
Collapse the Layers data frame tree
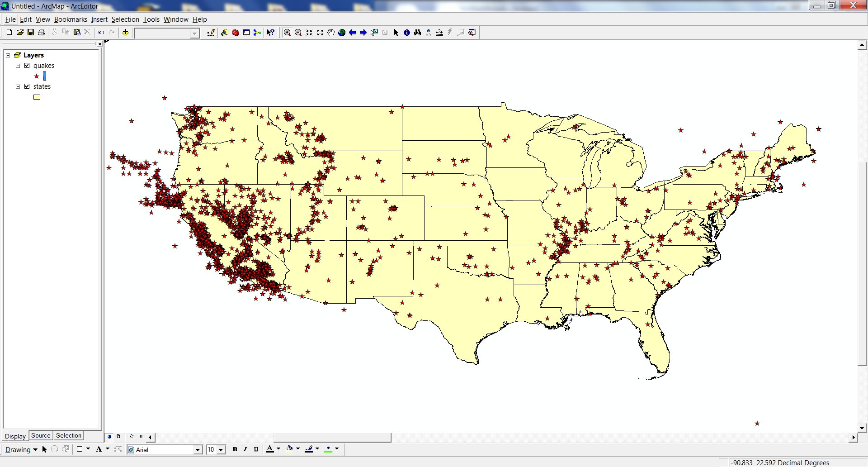pos(8,55)
